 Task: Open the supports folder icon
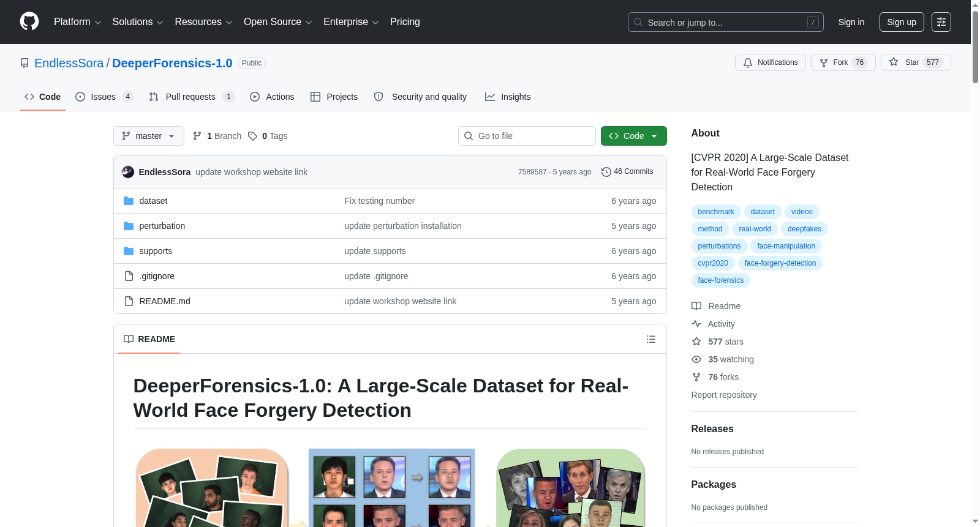[129, 251]
